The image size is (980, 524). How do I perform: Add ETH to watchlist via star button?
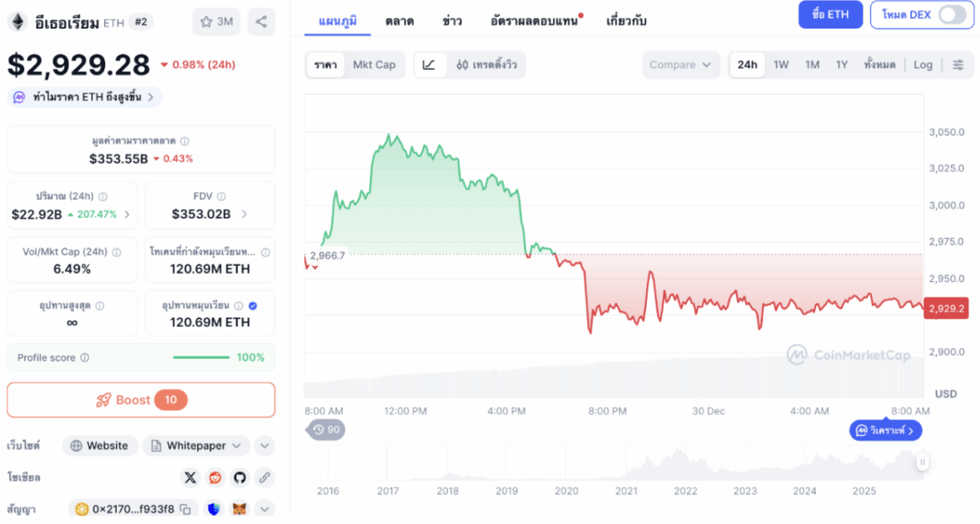tap(216, 21)
